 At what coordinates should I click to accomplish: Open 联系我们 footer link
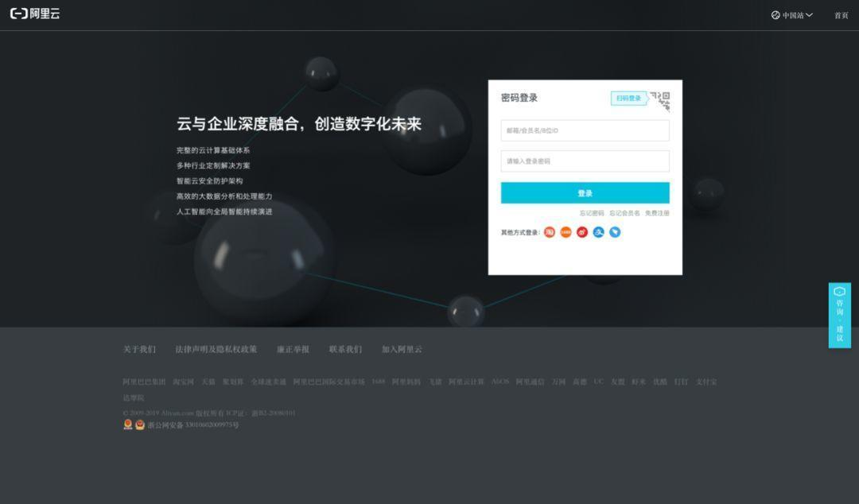tap(345, 349)
